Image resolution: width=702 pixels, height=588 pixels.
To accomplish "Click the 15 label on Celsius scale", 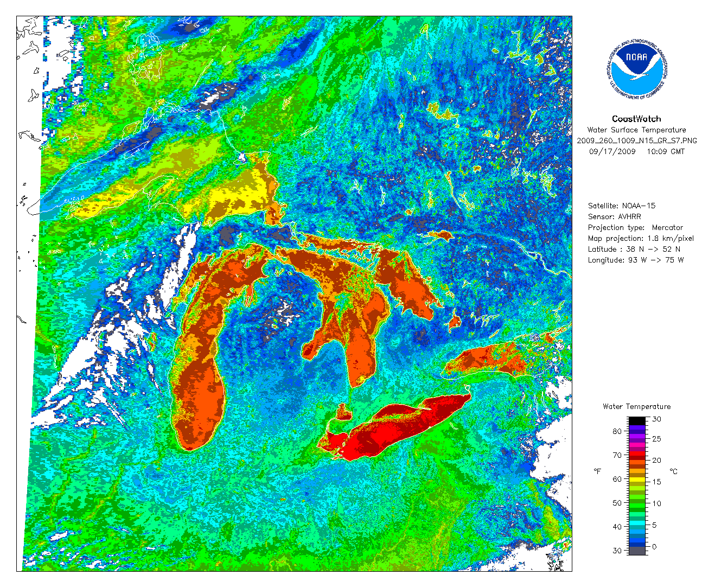I will [656, 482].
